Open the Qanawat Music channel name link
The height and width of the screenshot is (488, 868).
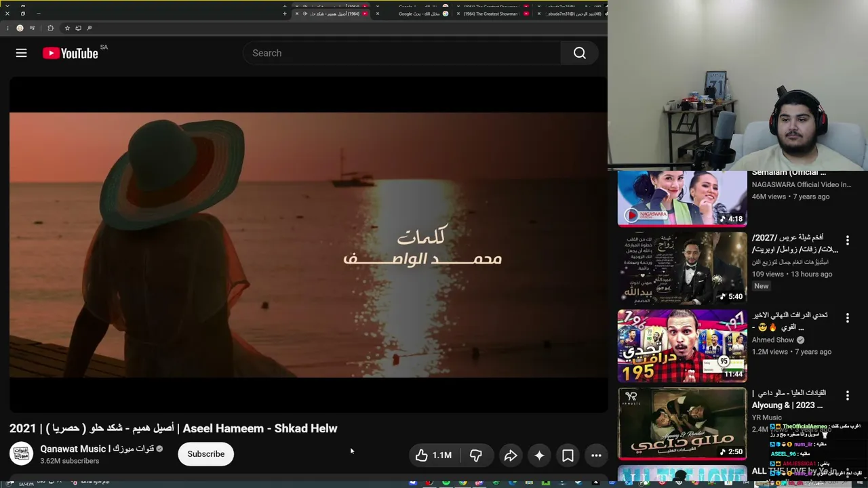pos(97,449)
